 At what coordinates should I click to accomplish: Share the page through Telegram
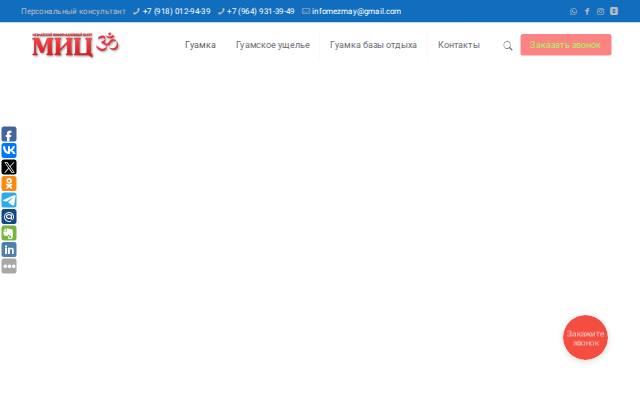click(x=9, y=200)
